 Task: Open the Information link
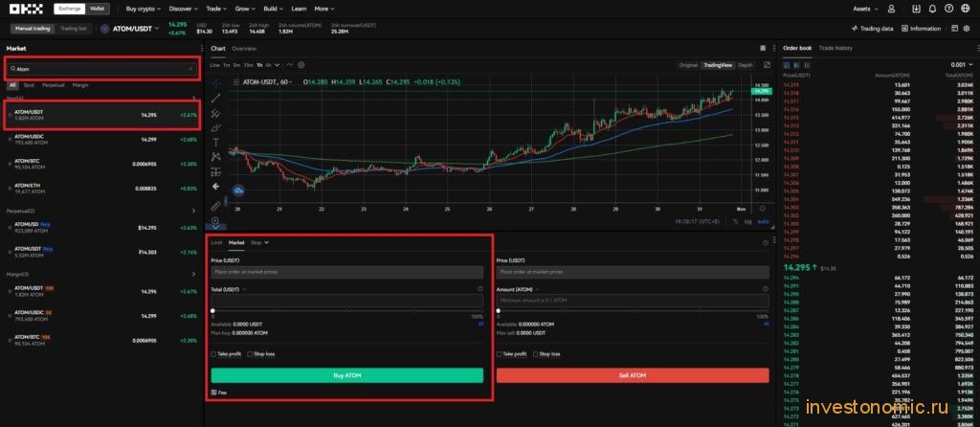tap(922, 28)
